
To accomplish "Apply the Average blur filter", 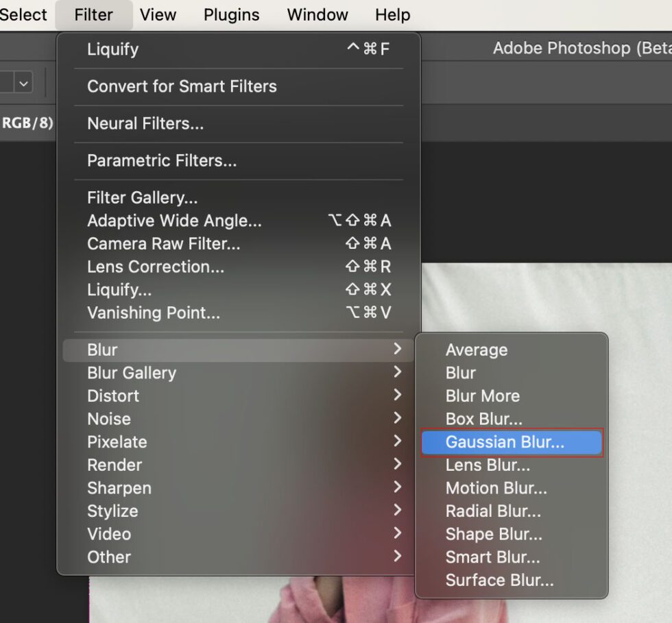I will (x=476, y=350).
